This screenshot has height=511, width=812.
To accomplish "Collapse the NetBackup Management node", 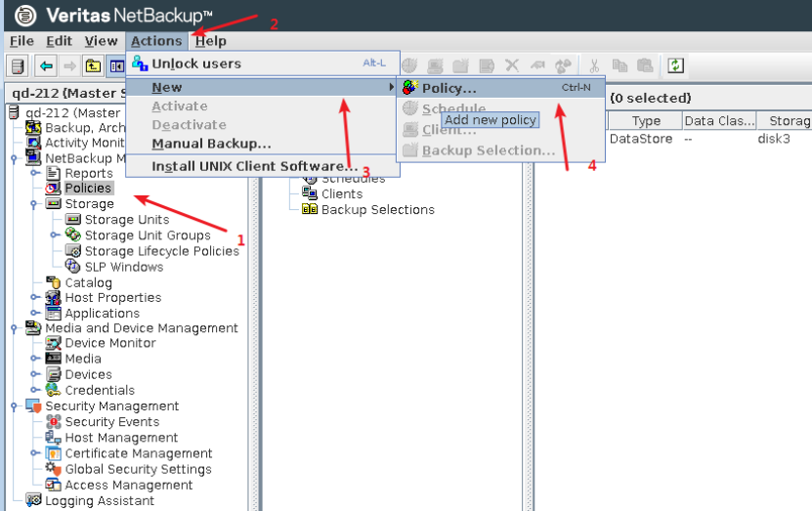I will pos(14,158).
